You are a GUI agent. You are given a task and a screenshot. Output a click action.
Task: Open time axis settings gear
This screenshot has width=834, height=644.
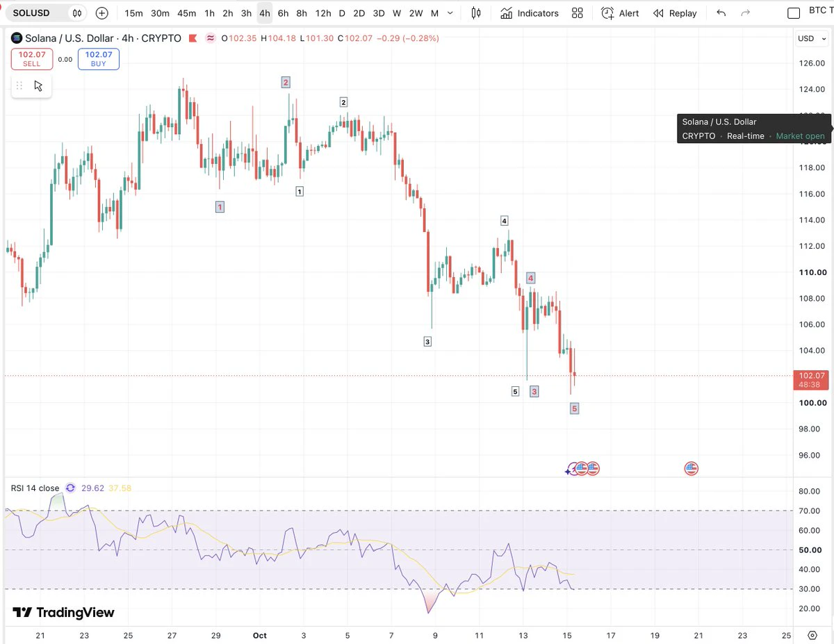812,635
